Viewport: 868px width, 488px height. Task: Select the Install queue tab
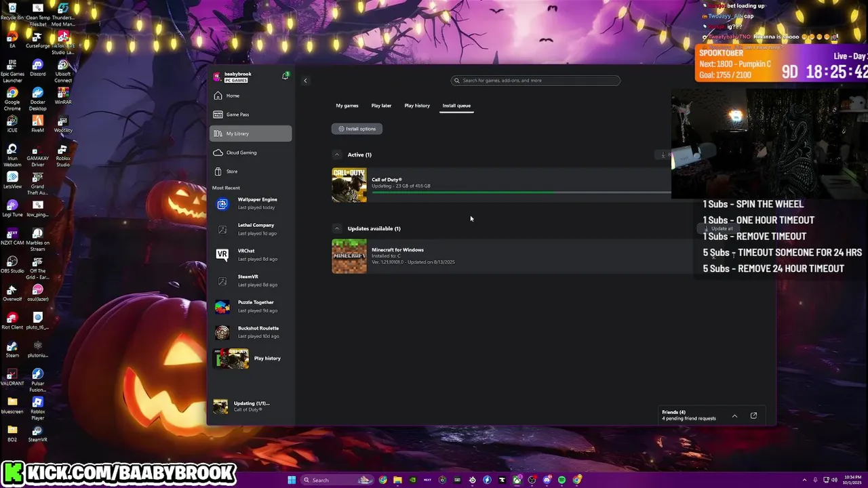[x=456, y=106]
